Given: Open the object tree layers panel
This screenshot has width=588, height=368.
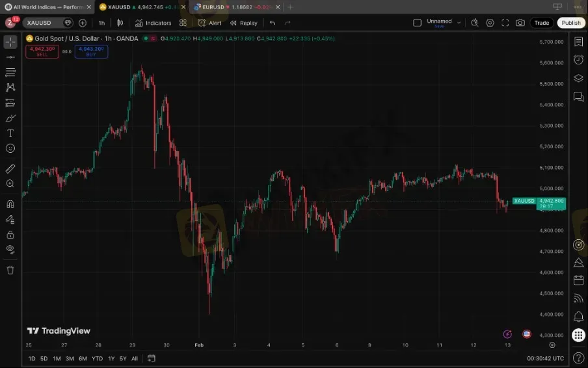Looking at the screenshot, I should pos(579,78).
